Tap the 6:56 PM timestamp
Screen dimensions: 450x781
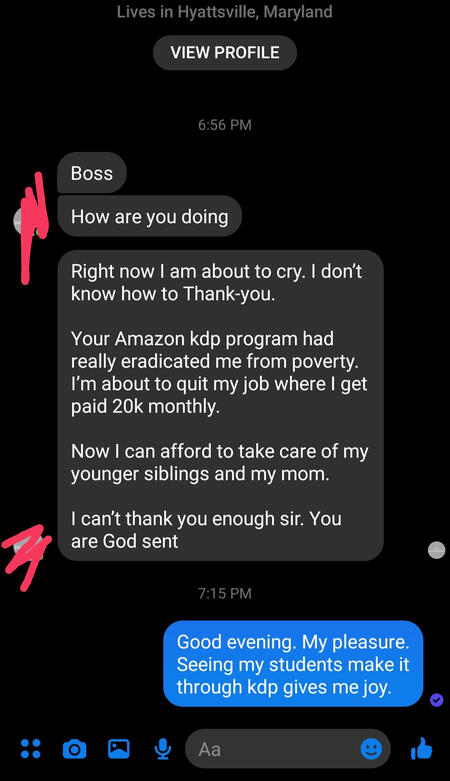[x=225, y=125]
